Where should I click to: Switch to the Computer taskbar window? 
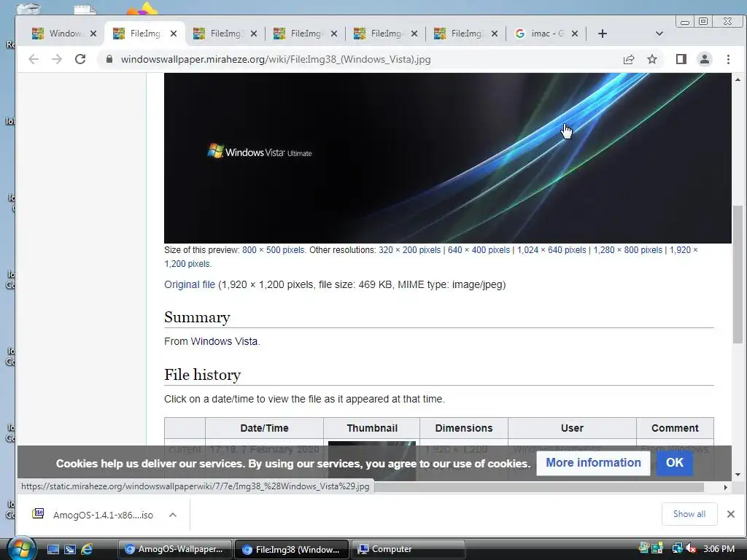point(408,549)
